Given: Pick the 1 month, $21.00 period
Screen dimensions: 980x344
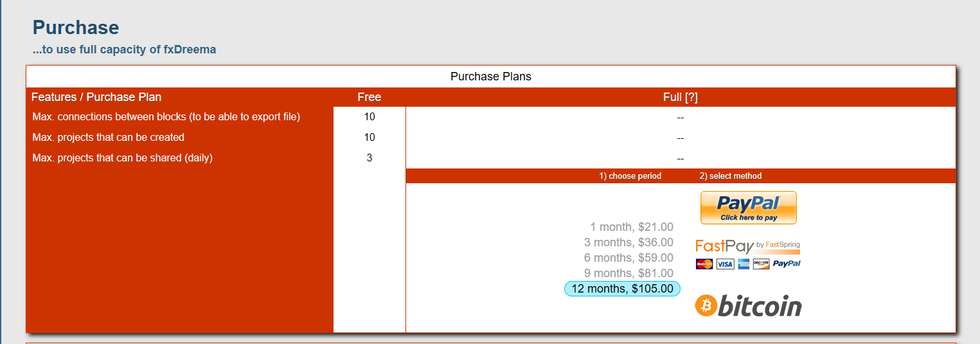Looking at the screenshot, I should pos(632,227).
